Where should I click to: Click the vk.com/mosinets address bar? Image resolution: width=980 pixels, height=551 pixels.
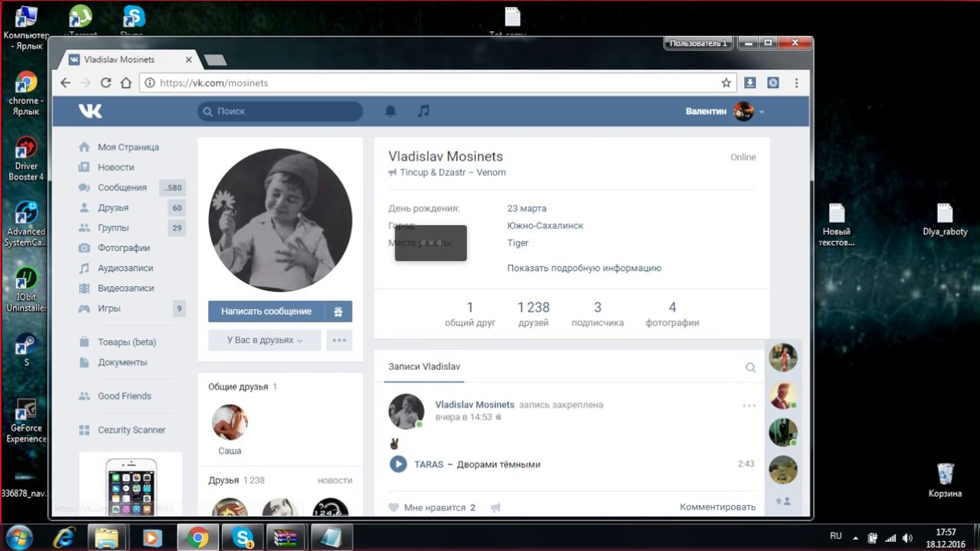438,83
